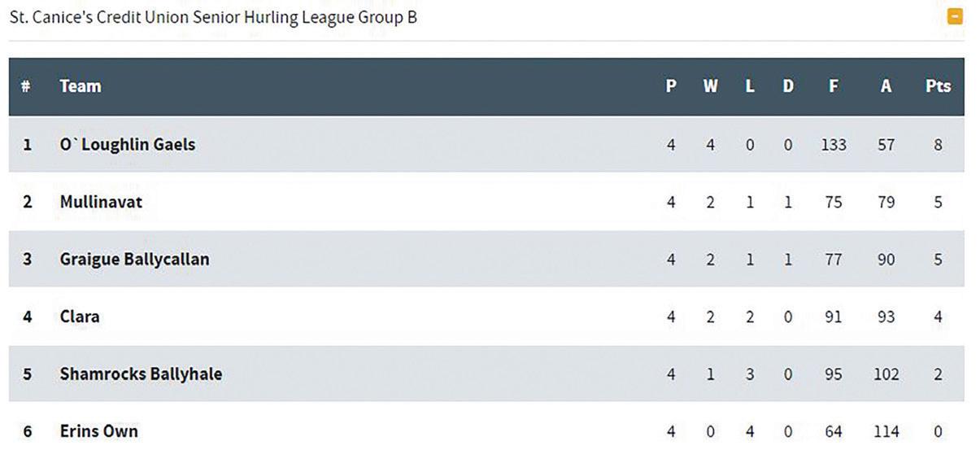Open Erins Own team entry
The width and height of the screenshot is (980, 476).
[x=98, y=431]
